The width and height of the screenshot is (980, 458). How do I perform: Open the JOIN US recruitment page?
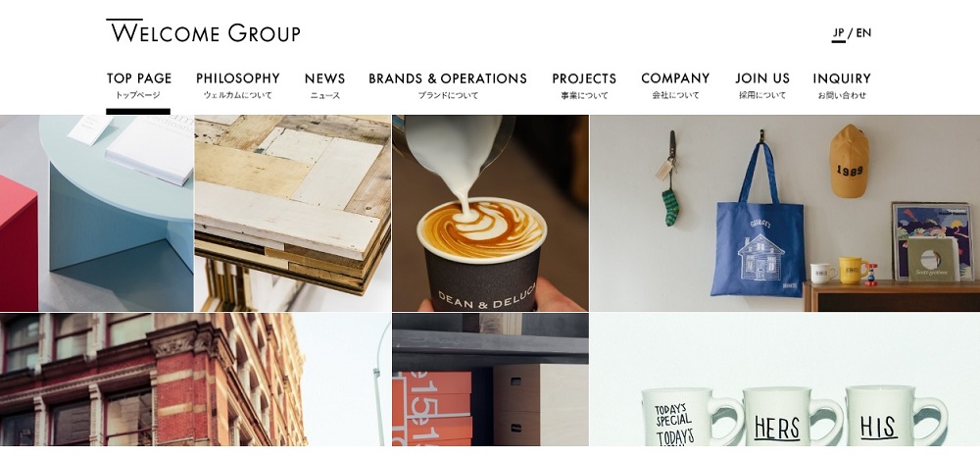[x=761, y=85]
